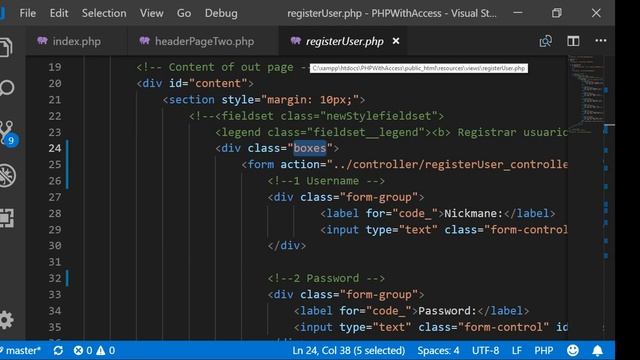Open notifications bell in status bar

(x=598, y=350)
